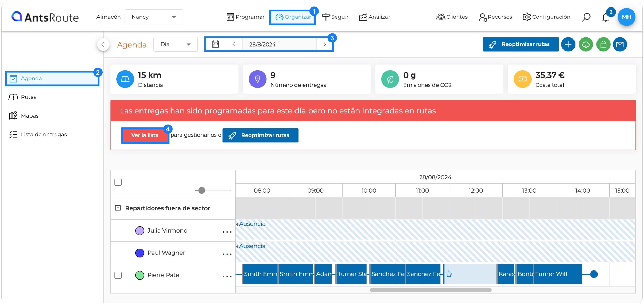Open options dots for Pierre Patel

[227, 276]
